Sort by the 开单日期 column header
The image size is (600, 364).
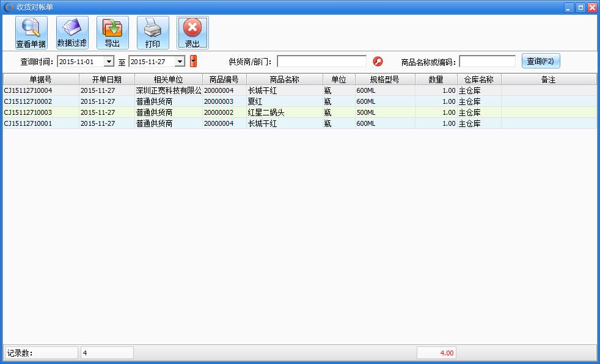click(x=107, y=79)
